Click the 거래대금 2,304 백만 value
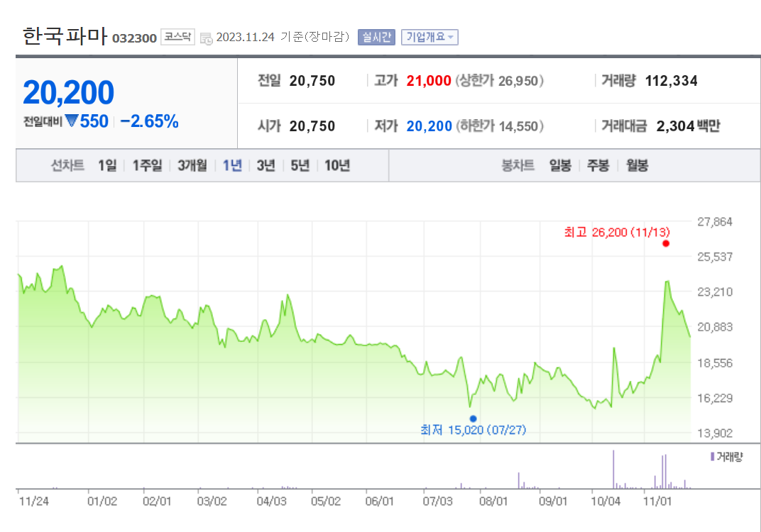The height and width of the screenshot is (532, 761). pyautogui.click(x=688, y=126)
